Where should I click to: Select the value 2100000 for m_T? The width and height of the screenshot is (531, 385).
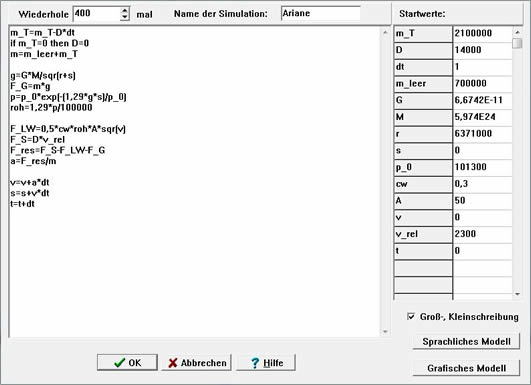point(483,34)
